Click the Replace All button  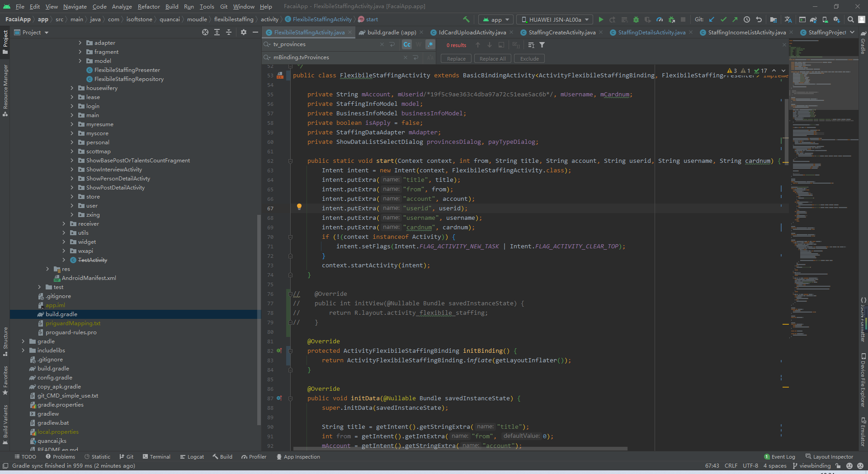point(492,59)
